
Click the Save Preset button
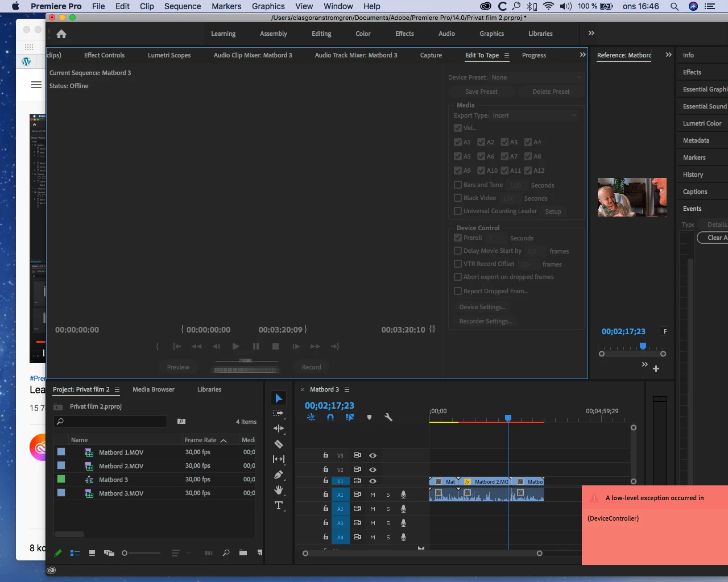[x=481, y=92]
